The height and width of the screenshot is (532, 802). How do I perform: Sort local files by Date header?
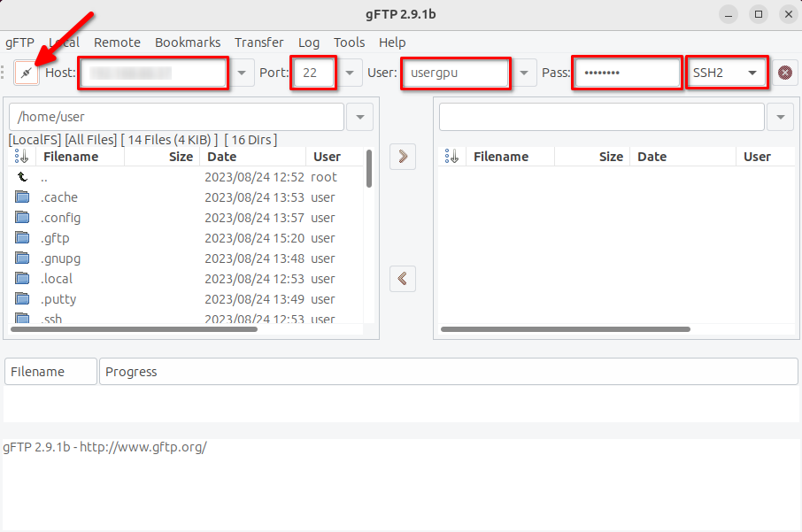click(x=252, y=157)
